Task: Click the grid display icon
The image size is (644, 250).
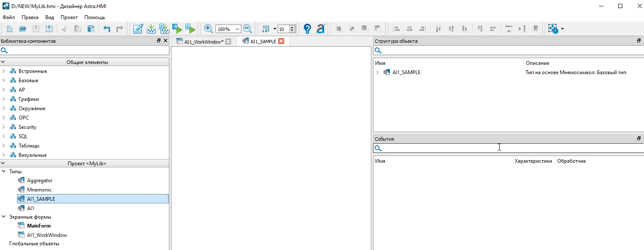Action: click(x=266, y=29)
